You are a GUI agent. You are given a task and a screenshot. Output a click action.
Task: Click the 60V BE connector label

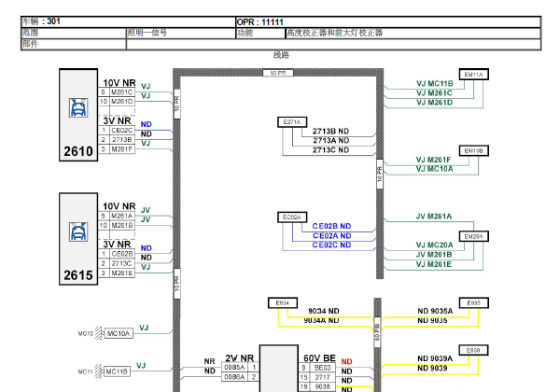(319, 358)
